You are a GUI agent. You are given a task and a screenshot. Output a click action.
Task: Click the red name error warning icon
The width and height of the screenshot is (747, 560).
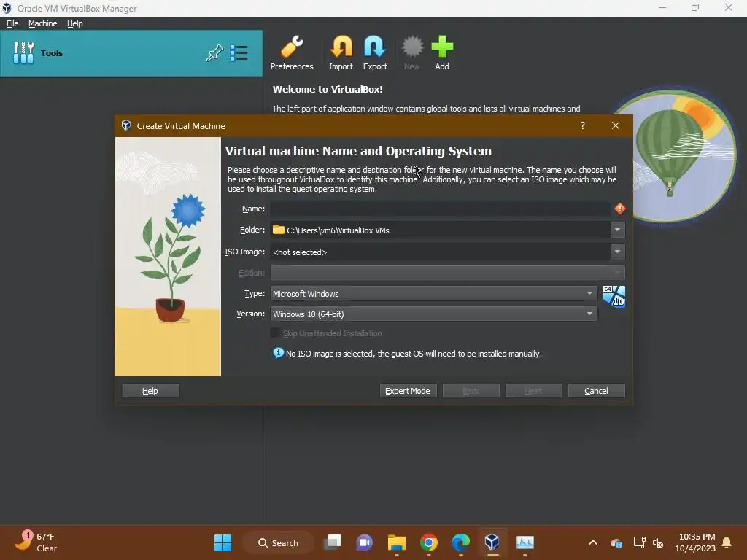pos(619,209)
